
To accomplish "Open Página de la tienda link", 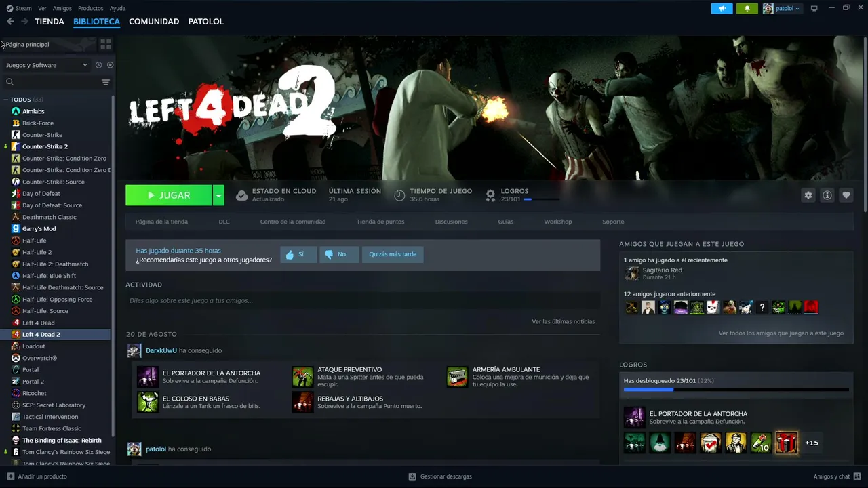I will click(161, 222).
